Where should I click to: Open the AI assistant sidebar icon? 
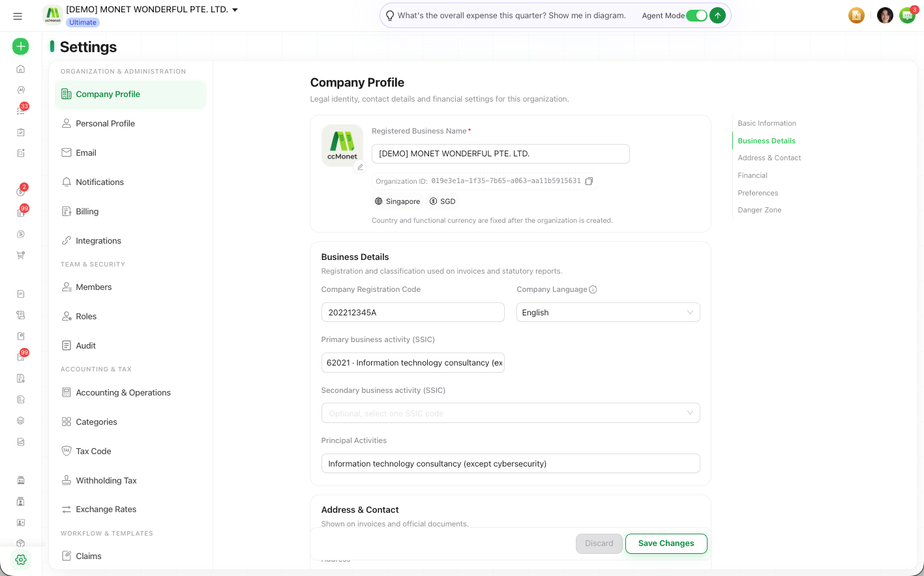21,90
